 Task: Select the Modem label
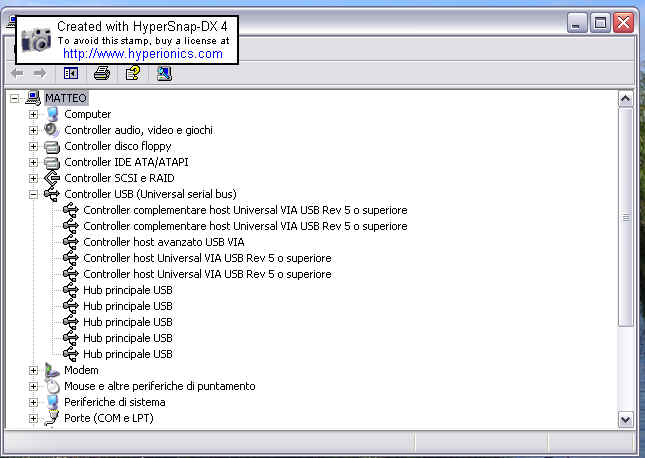pos(81,370)
